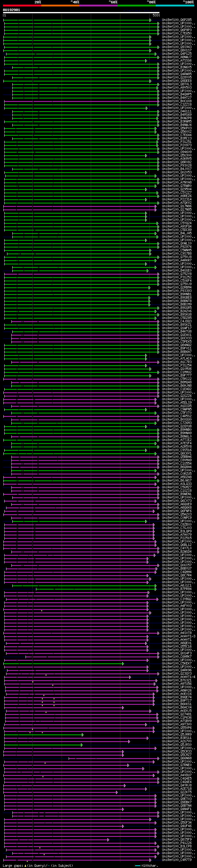The image size is (197, 868).
Task: Select hit UniRef100_A9TU56
Action: [x=177, y=684]
